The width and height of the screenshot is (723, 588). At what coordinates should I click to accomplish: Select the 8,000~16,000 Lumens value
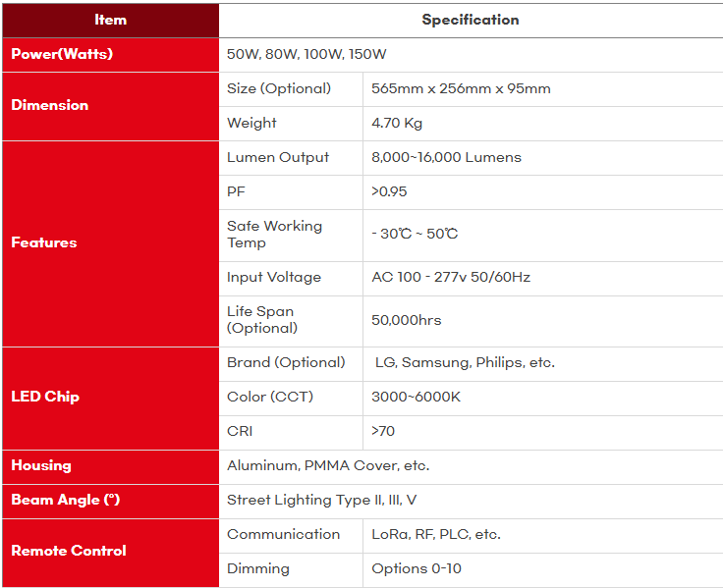pos(446,157)
